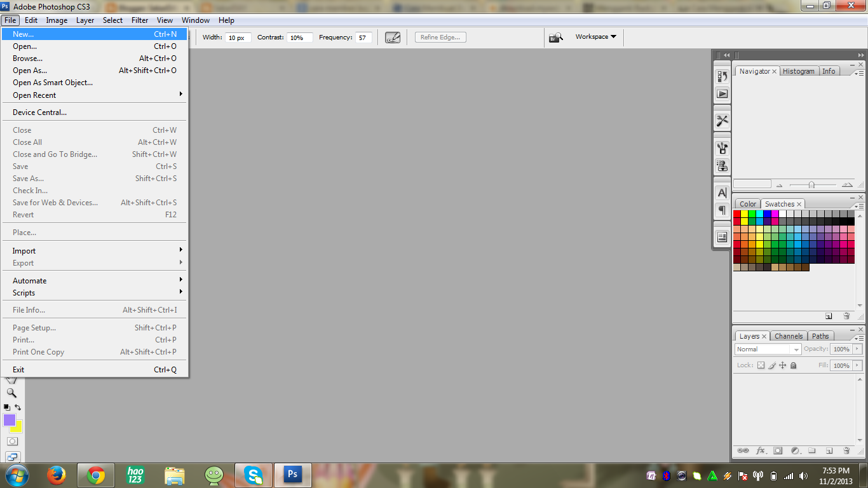This screenshot has width=868, height=488.
Task: Open the History panel icon in dock
Action: pos(722,76)
